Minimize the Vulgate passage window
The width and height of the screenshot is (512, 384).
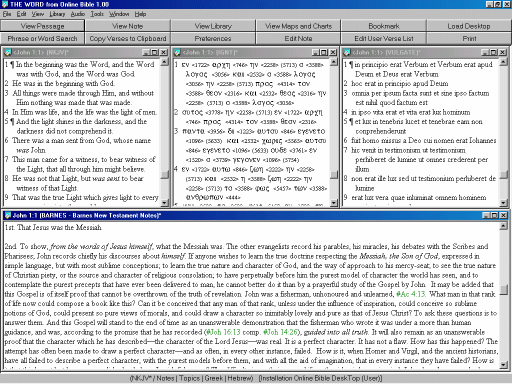coord(486,52)
